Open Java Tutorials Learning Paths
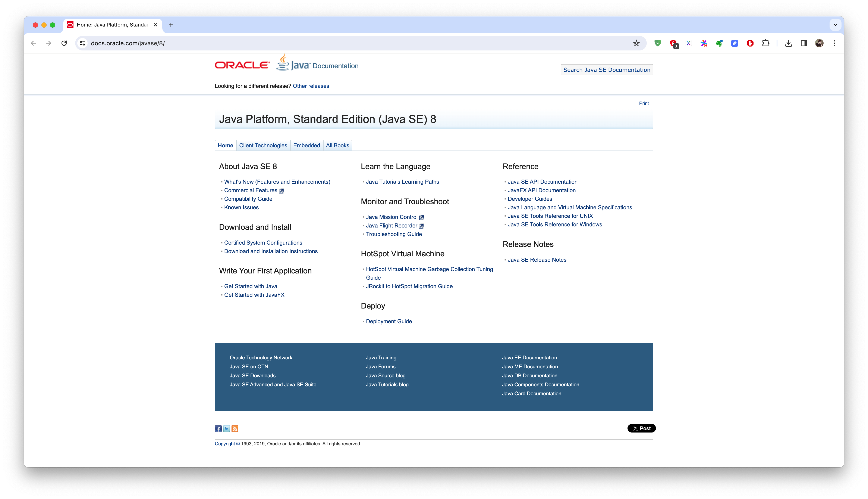The height and width of the screenshot is (499, 868). tap(402, 182)
